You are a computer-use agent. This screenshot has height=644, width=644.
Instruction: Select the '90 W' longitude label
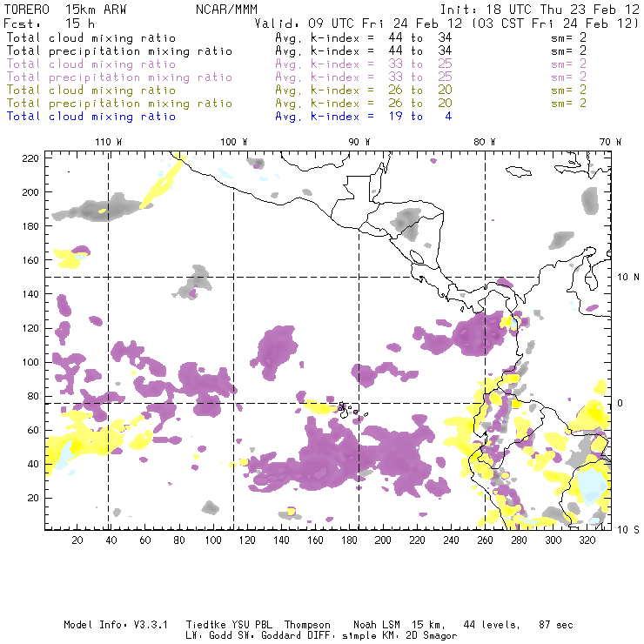point(359,142)
